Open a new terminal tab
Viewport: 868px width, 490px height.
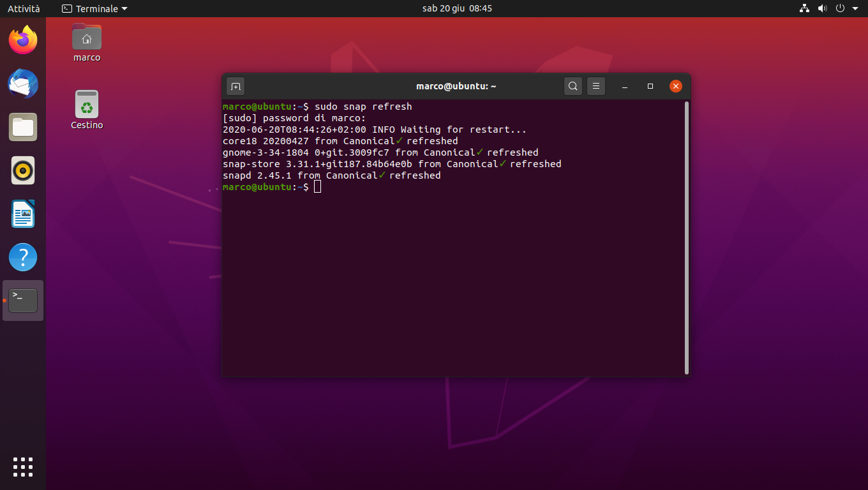(x=236, y=86)
